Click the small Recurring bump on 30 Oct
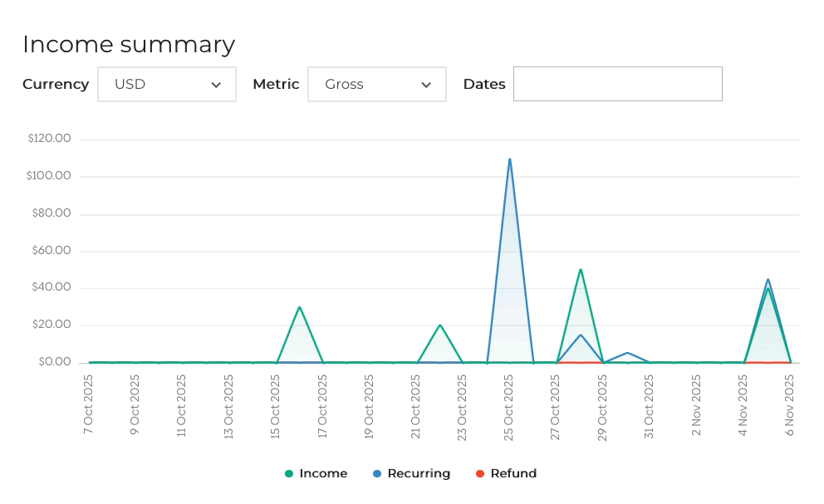824x504 pixels. pos(627,353)
